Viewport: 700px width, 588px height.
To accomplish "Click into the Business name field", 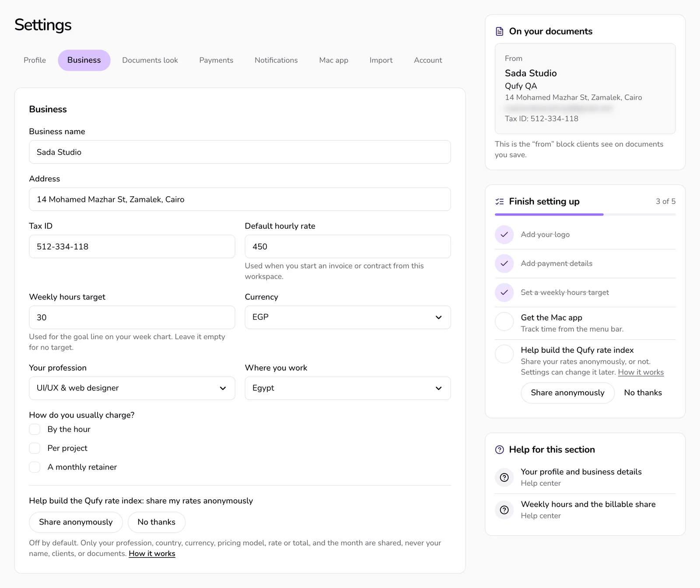I will [240, 152].
